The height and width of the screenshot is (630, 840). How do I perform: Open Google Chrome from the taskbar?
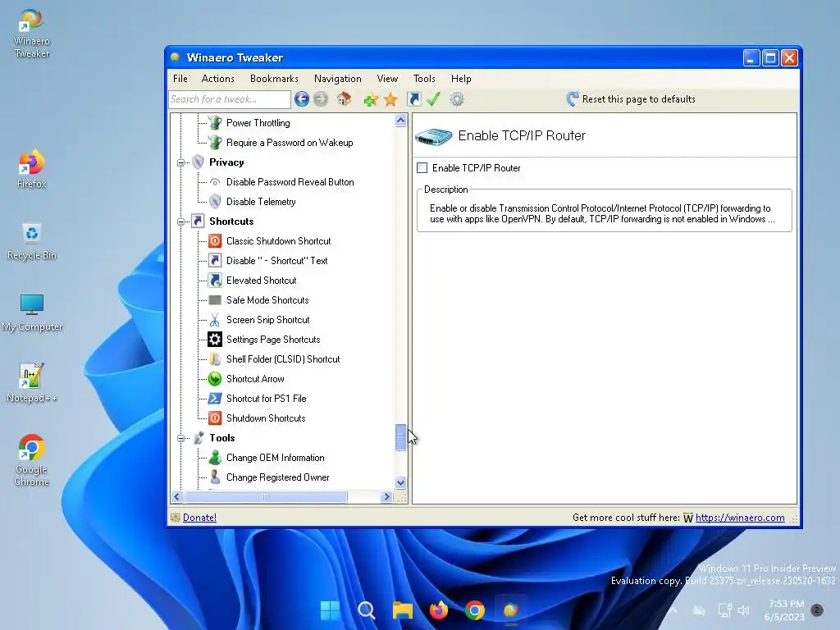pyautogui.click(x=475, y=609)
